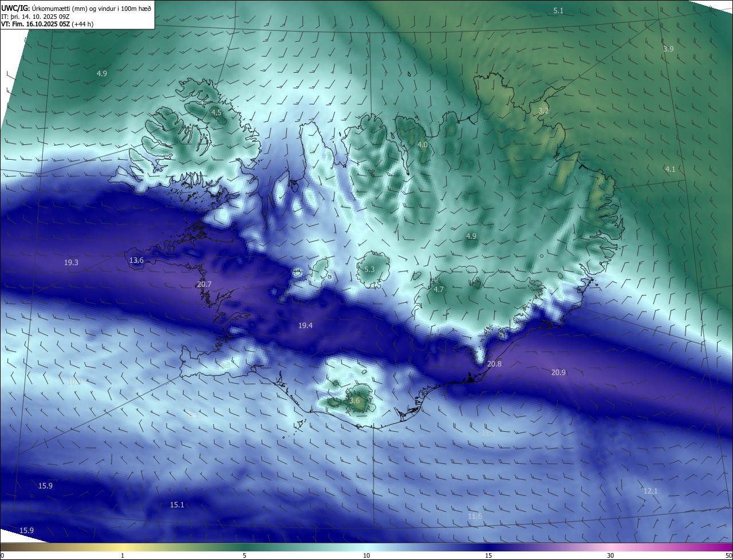The height and width of the screenshot is (560, 733).
Task: Pick the 11.1 value label
Action: pos(488,434)
